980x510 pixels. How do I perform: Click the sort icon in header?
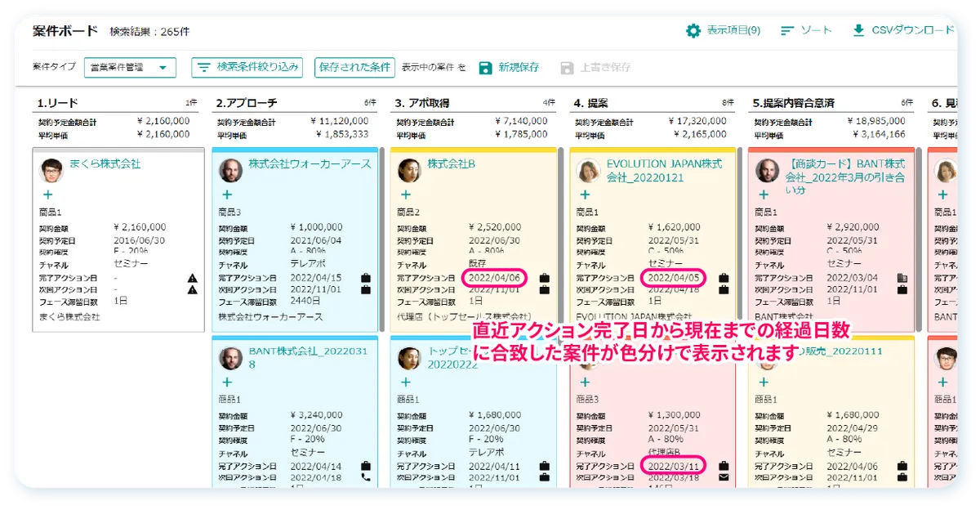tap(787, 31)
